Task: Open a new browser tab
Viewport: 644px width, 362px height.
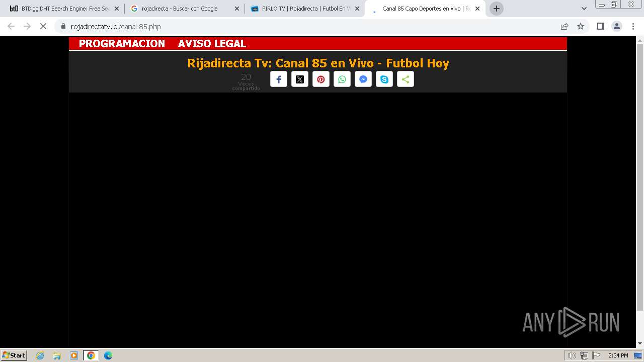Action: click(x=497, y=9)
